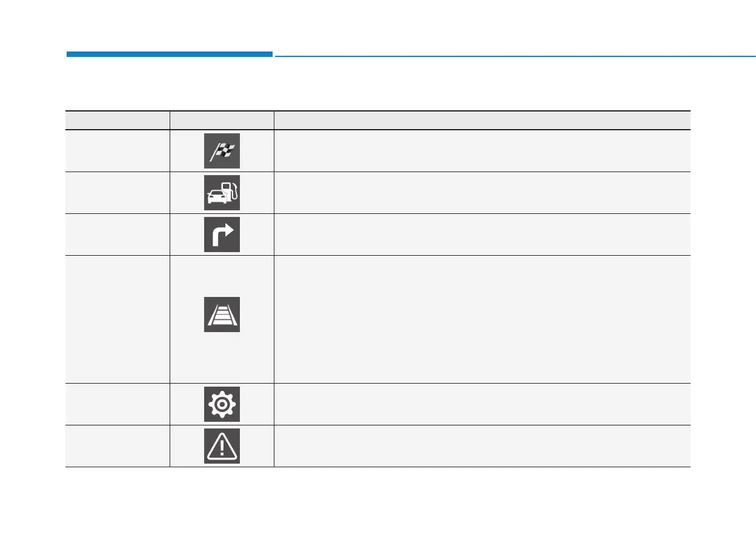Open the gear settings icon
The width and height of the screenshot is (756, 543).
(222, 404)
